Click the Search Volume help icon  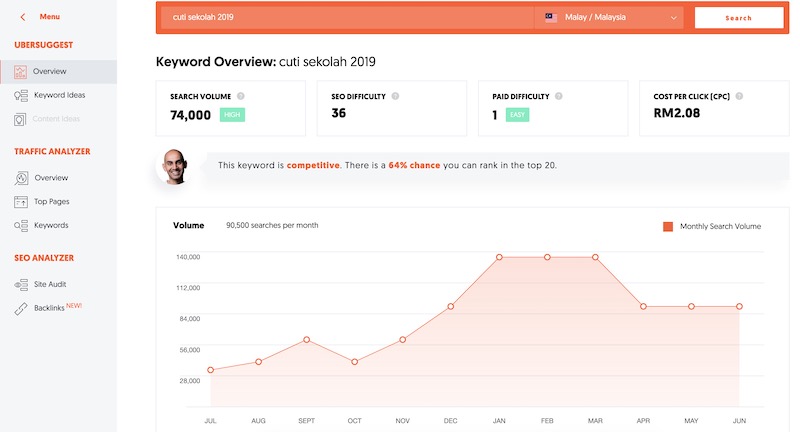242,97
